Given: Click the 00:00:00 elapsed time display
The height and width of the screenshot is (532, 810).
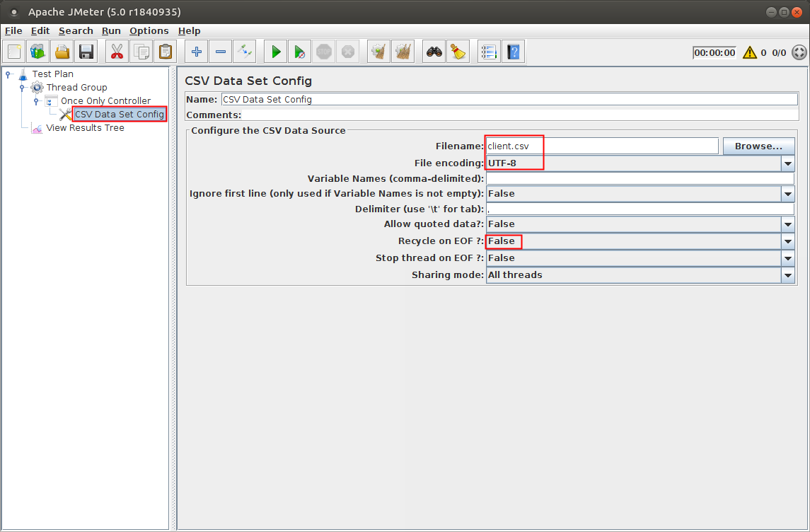Looking at the screenshot, I should (x=714, y=52).
